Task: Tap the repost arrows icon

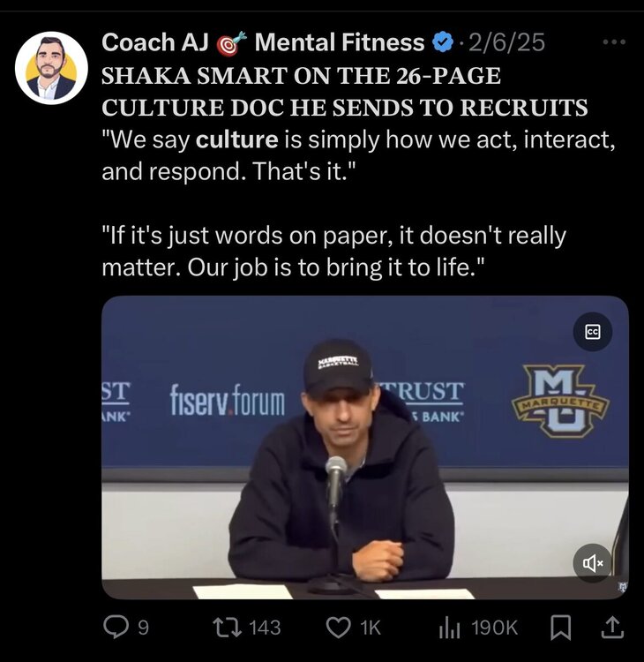Action: click(x=228, y=627)
